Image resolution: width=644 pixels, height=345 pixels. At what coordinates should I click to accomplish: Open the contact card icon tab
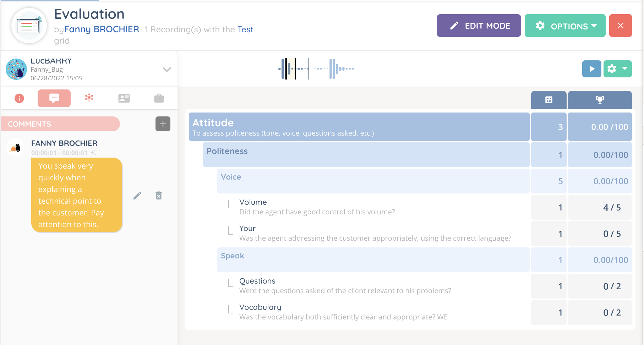(124, 98)
